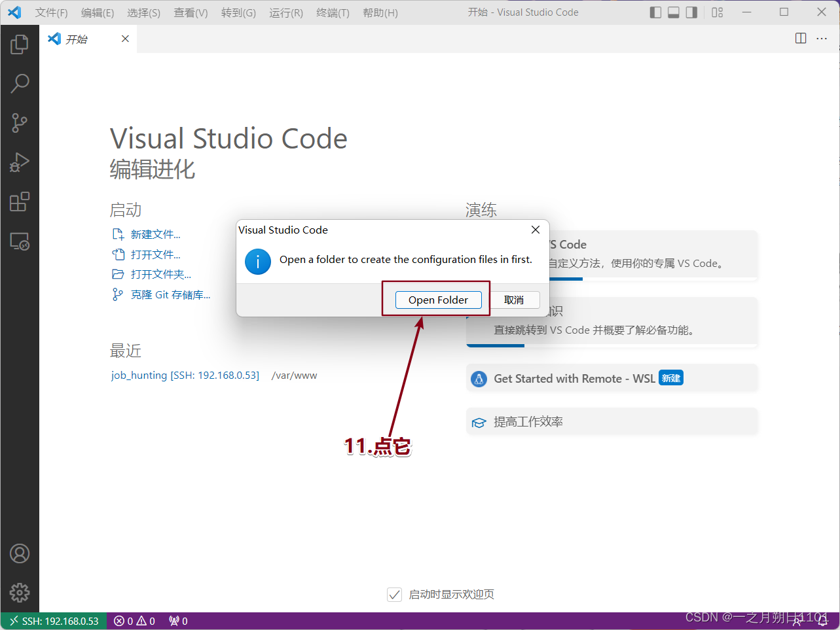Open the 转到(G) menu
The image size is (840, 630).
tap(238, 12)
